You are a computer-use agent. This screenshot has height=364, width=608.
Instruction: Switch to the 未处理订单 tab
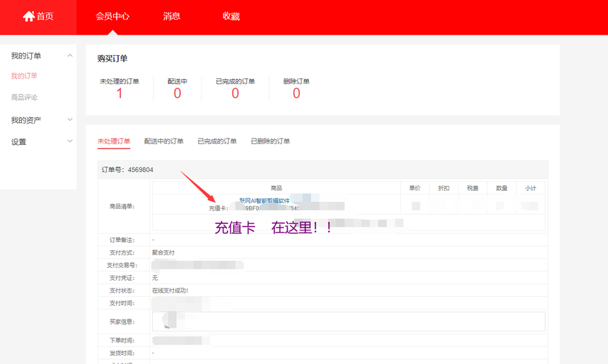[114, 141]
